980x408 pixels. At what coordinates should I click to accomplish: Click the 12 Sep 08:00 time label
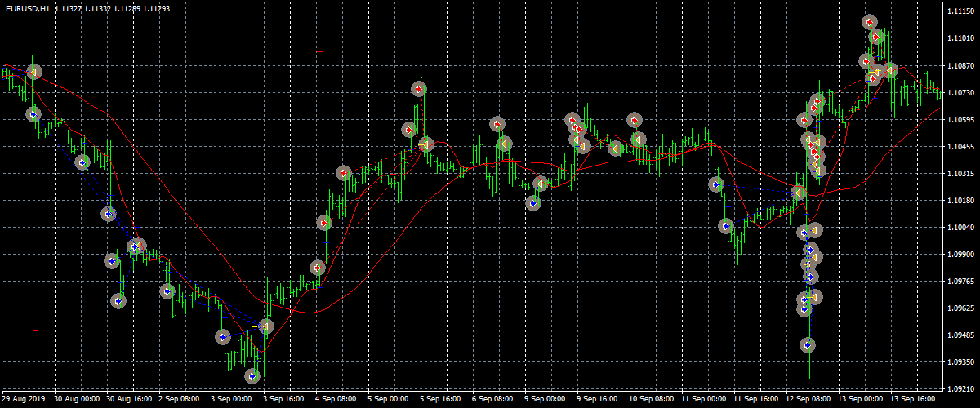tap(809, 400)
